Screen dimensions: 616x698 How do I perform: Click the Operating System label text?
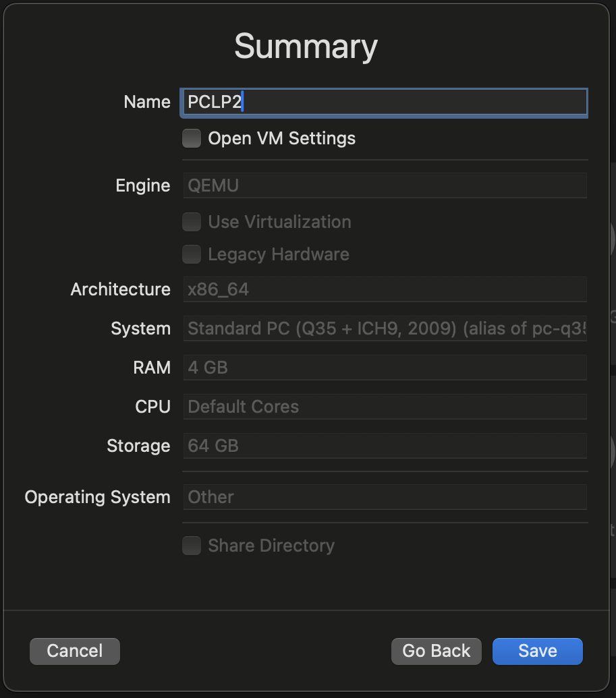[97, 497]
